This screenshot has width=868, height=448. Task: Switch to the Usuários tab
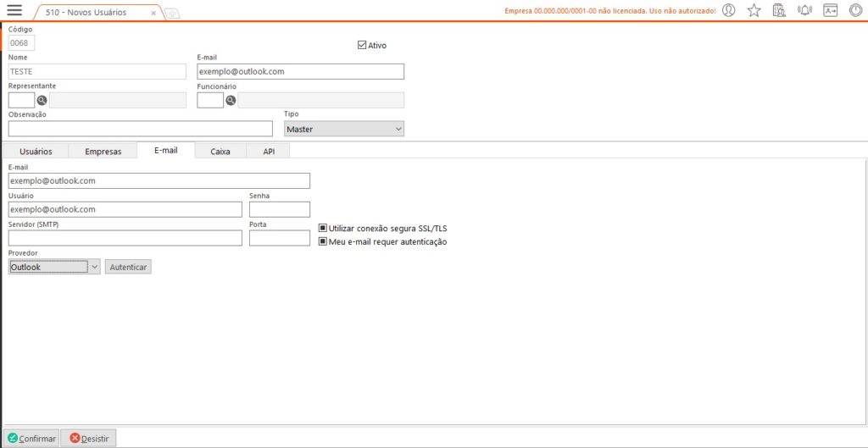point(36,152)
